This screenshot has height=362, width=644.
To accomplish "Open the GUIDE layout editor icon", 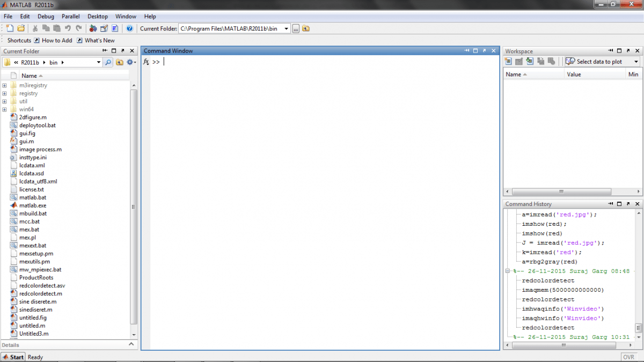I will (x=105, y=28).
